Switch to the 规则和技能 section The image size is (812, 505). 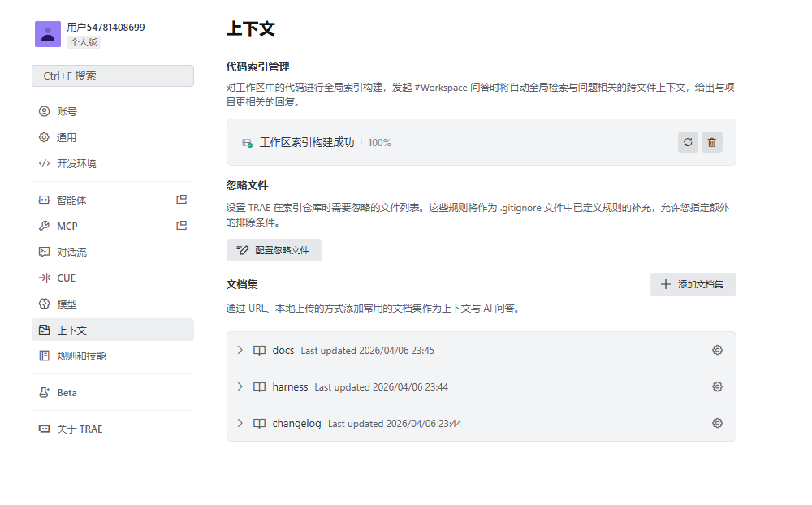point(74,356)
